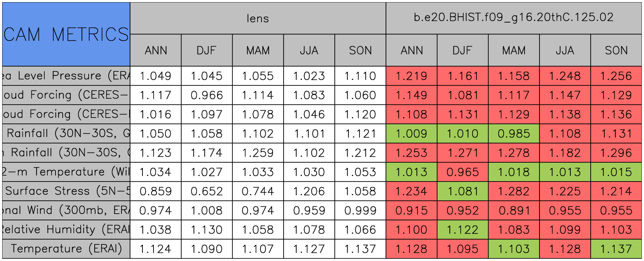This screenshot has width=644, height=261.
Task: Click the CAM METRICS header cell
Action: point(66,34)
